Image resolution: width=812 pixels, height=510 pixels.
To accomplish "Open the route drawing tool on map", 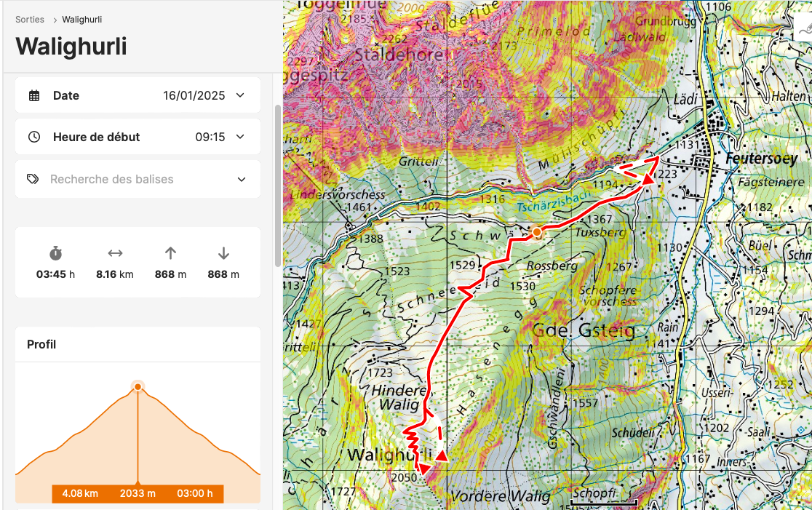I will coord(803,31).
